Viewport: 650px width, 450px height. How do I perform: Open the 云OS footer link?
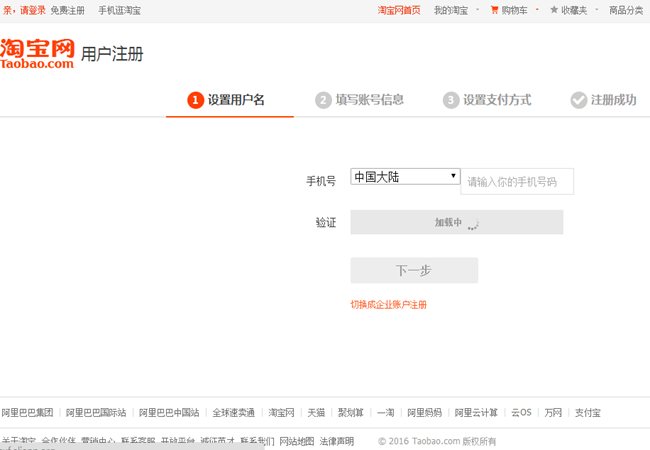521,412
